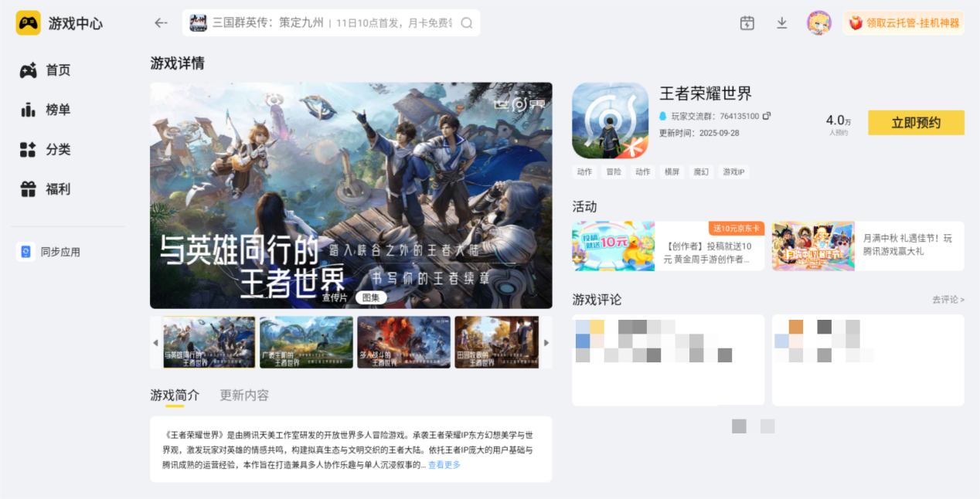Screen dimensions: 980x499
Task: Open the 福利 benefits gift icon
Action: [28, 189]
